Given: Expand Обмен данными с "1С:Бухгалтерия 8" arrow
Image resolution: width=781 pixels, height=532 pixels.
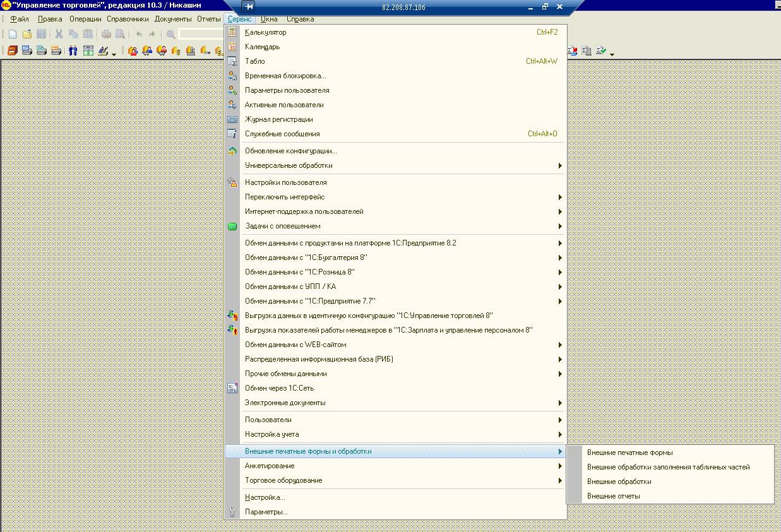Looking at the screenshot, I should click(x=560, y=258).
